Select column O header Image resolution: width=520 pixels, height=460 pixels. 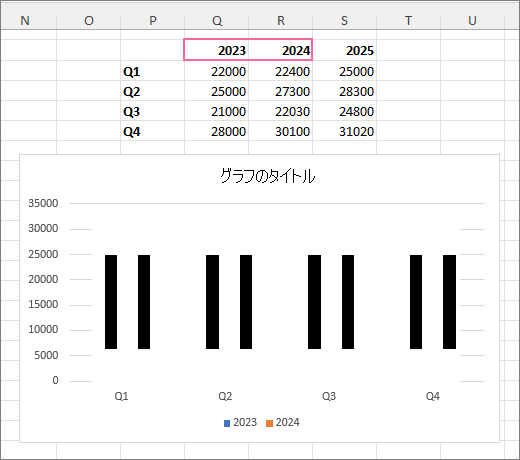click(x=89, y=21)
